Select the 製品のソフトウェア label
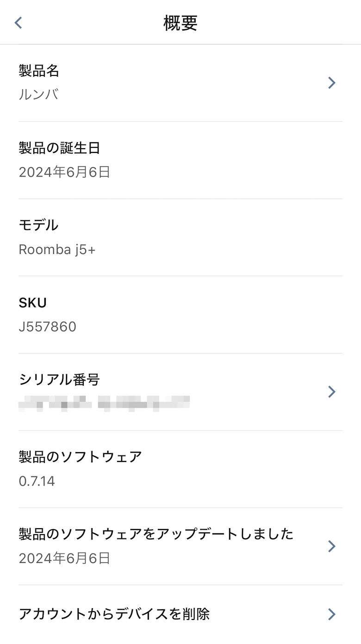 click(x=80, y=457)
